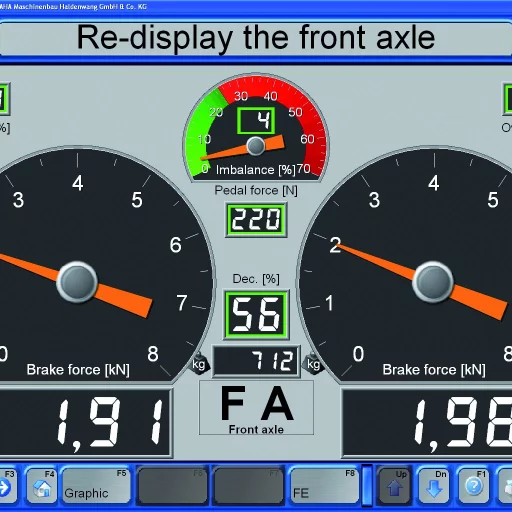Click the right kg weight icon
The width and height of the screenshot is (512, 512).
[313, 363]
